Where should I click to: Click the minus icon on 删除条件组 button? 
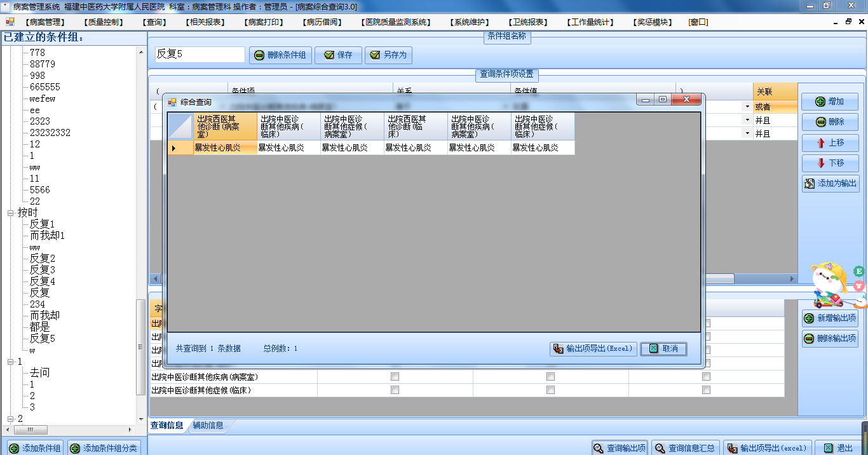(x=259, y=55)
